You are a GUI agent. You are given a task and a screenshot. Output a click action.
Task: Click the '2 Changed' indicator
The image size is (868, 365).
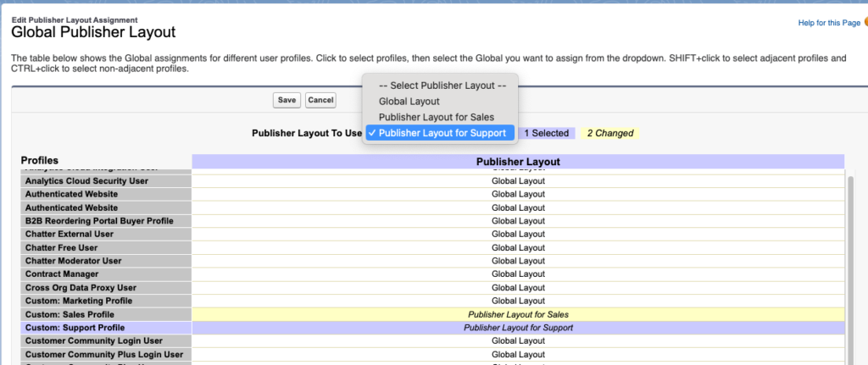610,133
